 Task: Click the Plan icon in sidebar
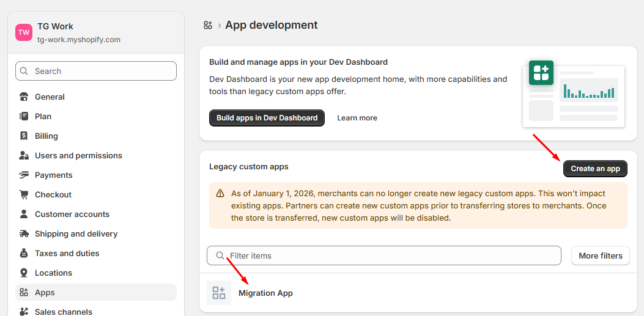(x=24, y=117)
